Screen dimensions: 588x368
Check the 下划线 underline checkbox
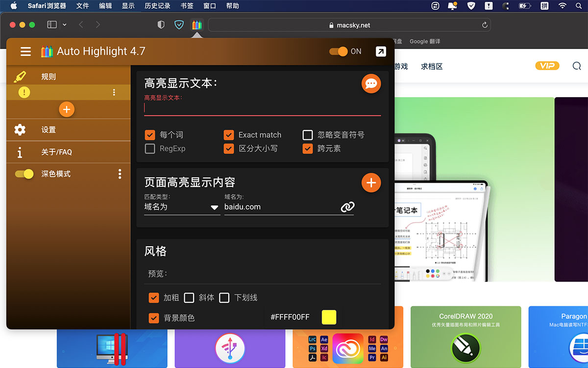[x=224, y=298]
